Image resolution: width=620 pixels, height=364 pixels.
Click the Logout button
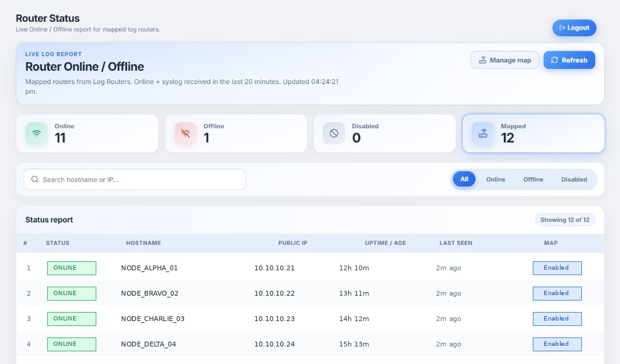(574, 28)
